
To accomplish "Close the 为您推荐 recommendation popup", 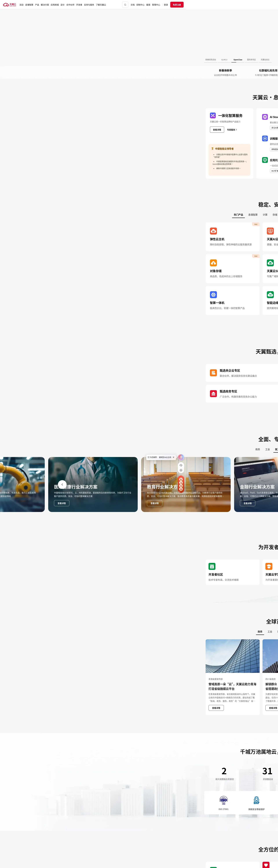I will pyautogui.click(x=173, y=457).
